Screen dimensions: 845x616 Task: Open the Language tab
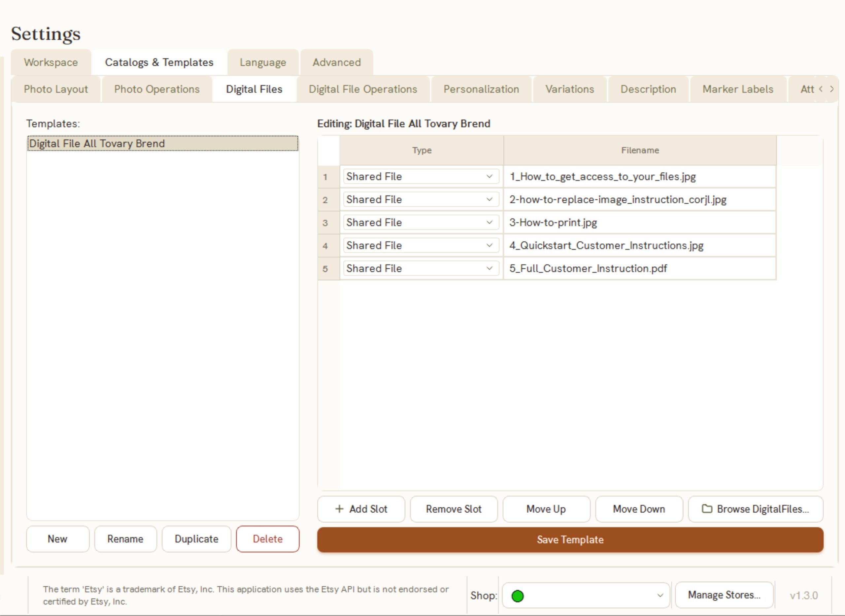click(x=263, y=62)
